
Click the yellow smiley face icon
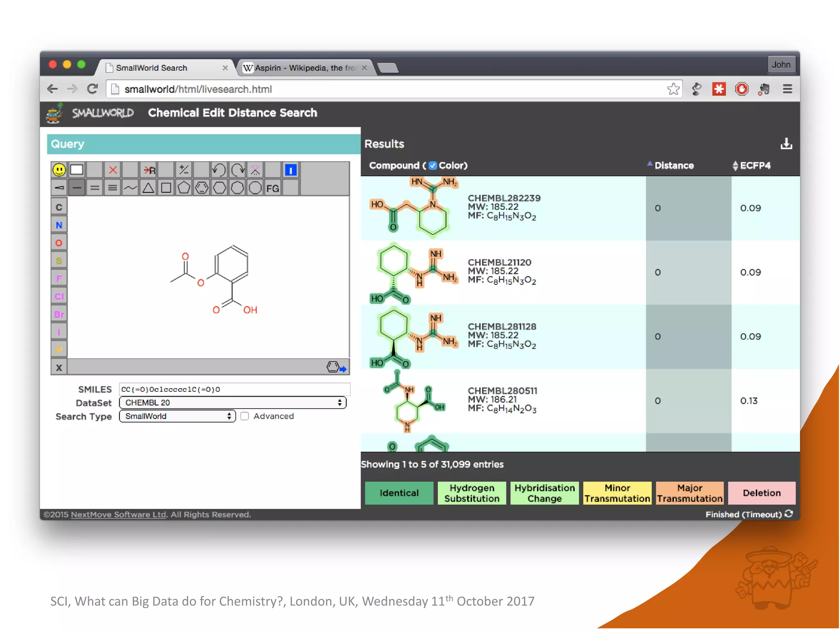tap(59, 170)
